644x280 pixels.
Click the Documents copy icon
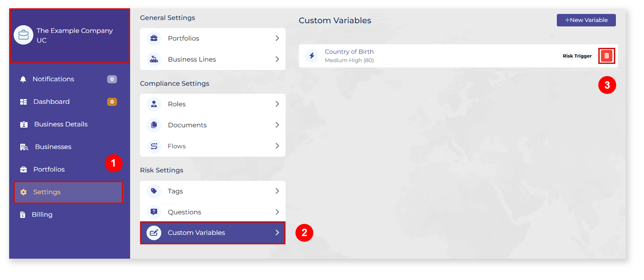click(154, 125)
